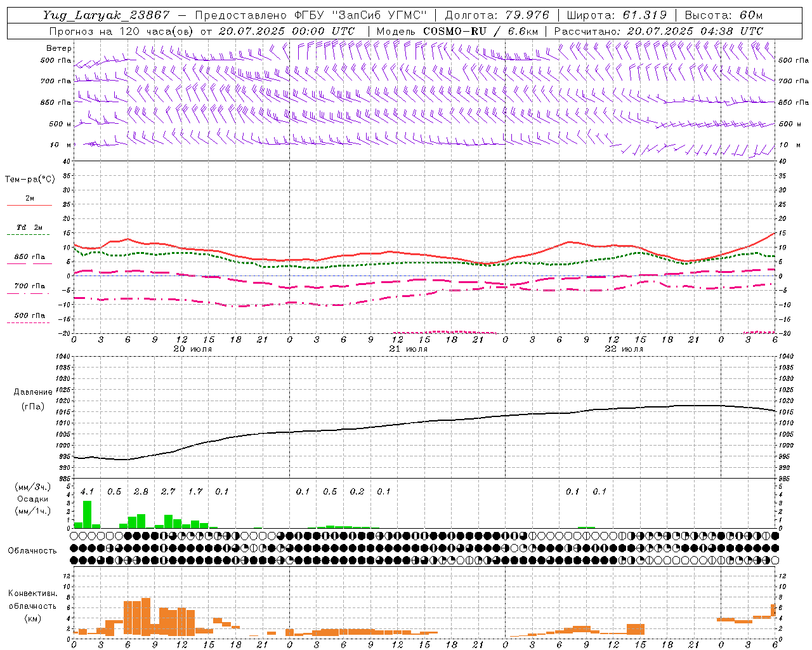The image size is (812, 650).
Task: Click the Долгота: 79.976 value
Action: coord(497,15)
